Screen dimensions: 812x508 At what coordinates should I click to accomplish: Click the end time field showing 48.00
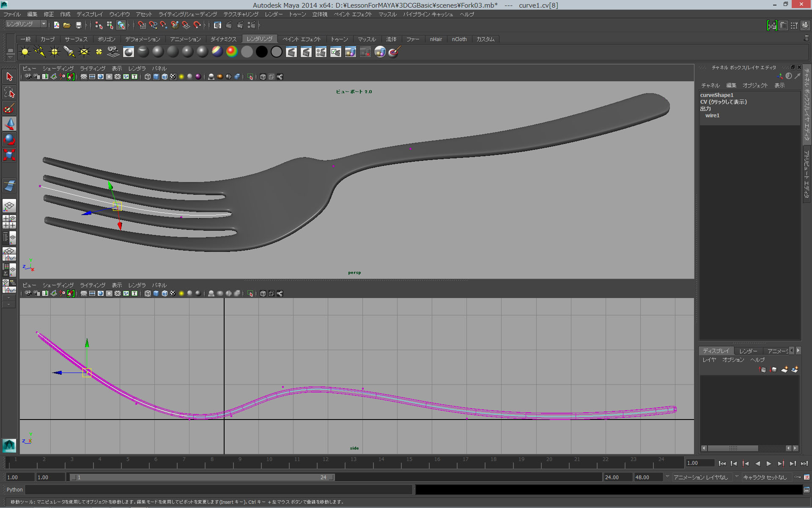click(x=647, y=477)
